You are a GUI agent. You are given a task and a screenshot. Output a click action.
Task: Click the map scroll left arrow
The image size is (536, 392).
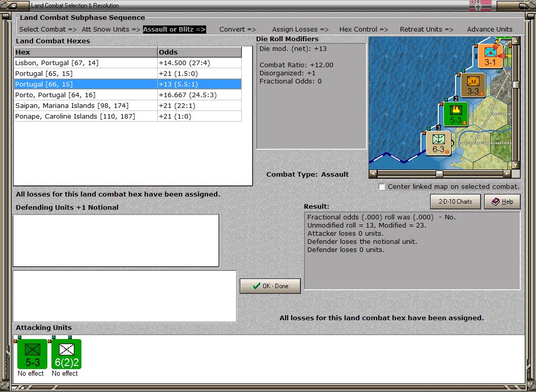[373, 174]
